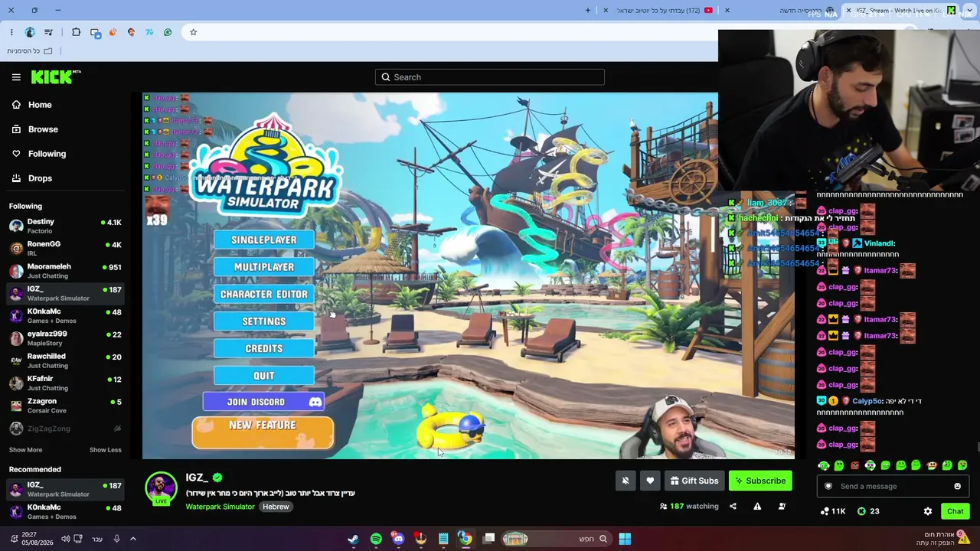Toggle stream notifications with the bell icon
This screenshot has height=551, width=980.
coord(626,481)
